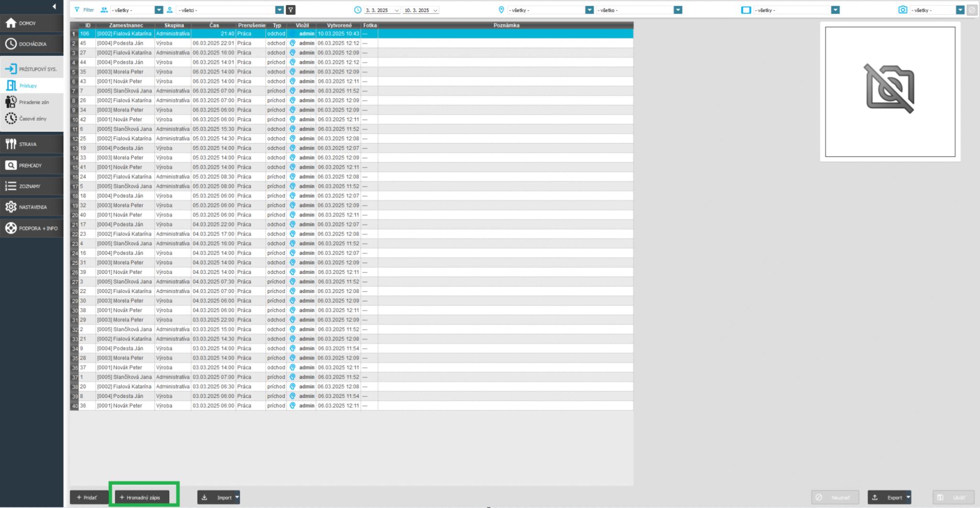Click the Filter funnel icon
Screen dimensions: 980x508
pos(77,10)
